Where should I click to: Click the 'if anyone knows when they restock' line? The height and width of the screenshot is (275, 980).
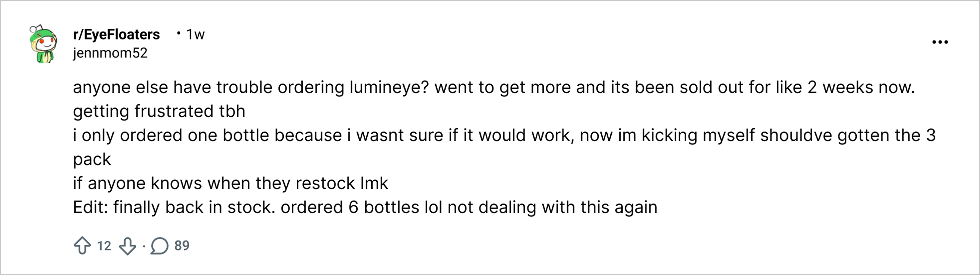[230, 183]
